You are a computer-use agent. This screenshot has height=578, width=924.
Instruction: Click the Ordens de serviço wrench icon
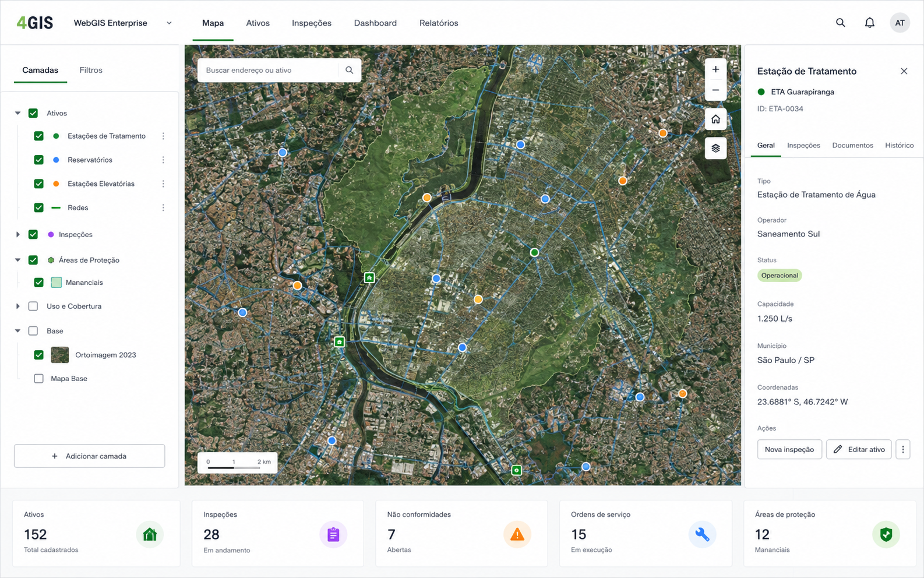(x=702, y=534)
